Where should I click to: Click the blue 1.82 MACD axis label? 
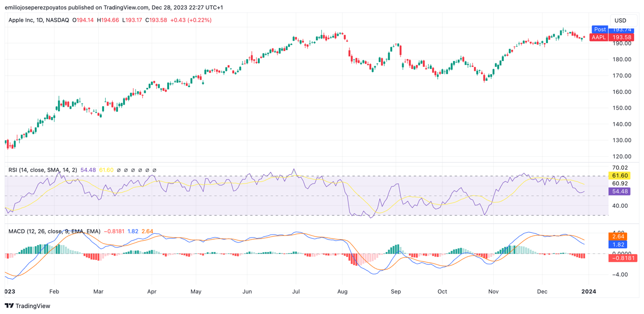click(618, 245)
